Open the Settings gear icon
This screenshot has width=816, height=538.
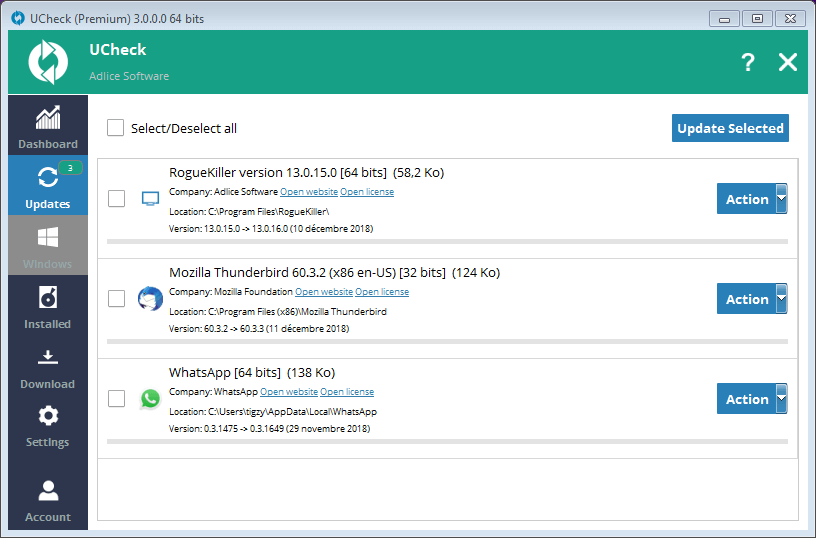(47, 415)
